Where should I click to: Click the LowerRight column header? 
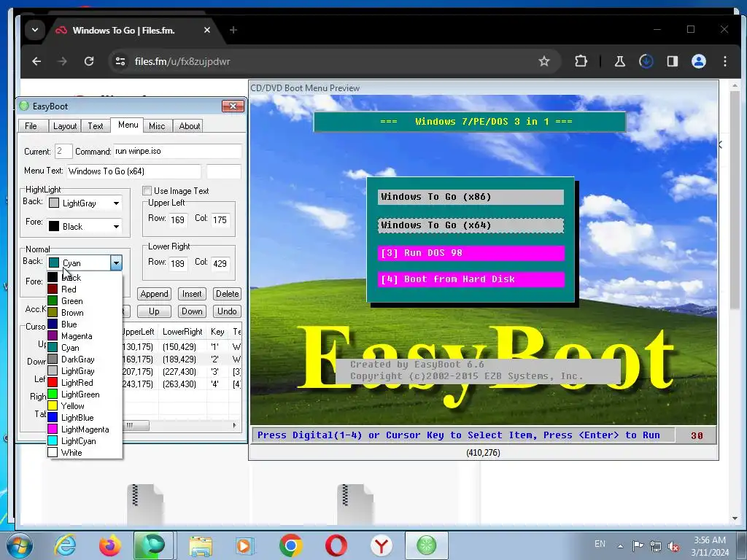[182, 332]
